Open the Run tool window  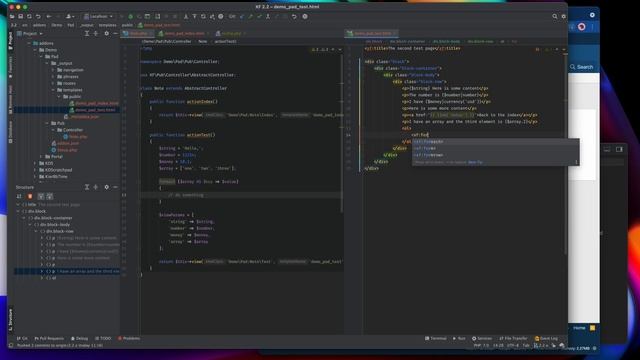pyautogui.click(x=459, y=338)
